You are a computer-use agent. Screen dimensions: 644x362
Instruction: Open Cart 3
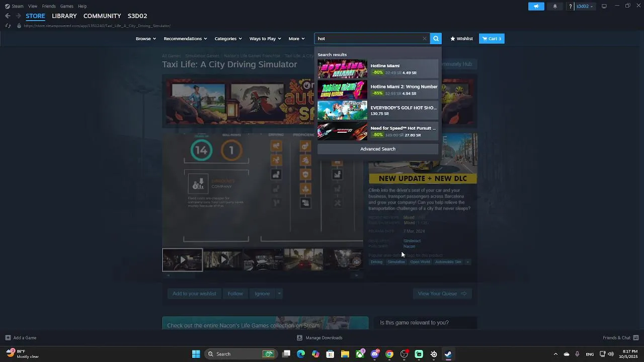coord(492,39)
